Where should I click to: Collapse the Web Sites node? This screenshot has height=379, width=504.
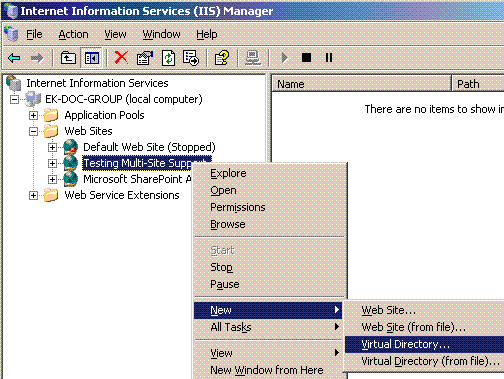pos(33,131)
